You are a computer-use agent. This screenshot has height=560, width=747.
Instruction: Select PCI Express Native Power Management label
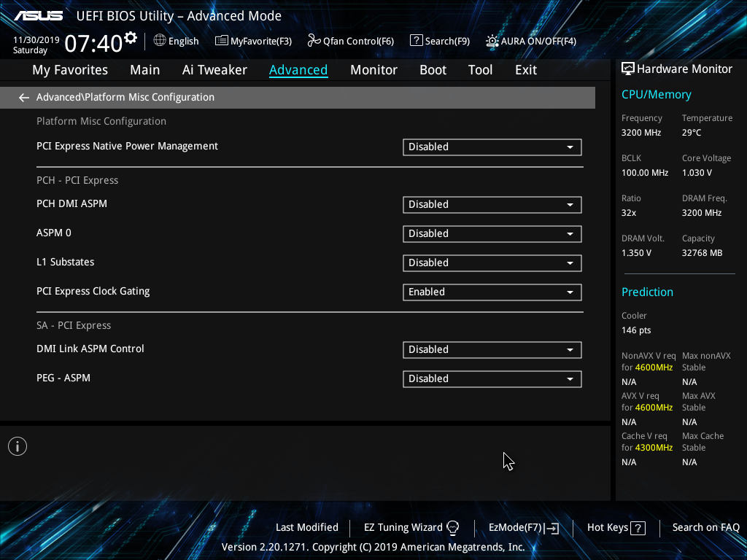coord(127,147)
